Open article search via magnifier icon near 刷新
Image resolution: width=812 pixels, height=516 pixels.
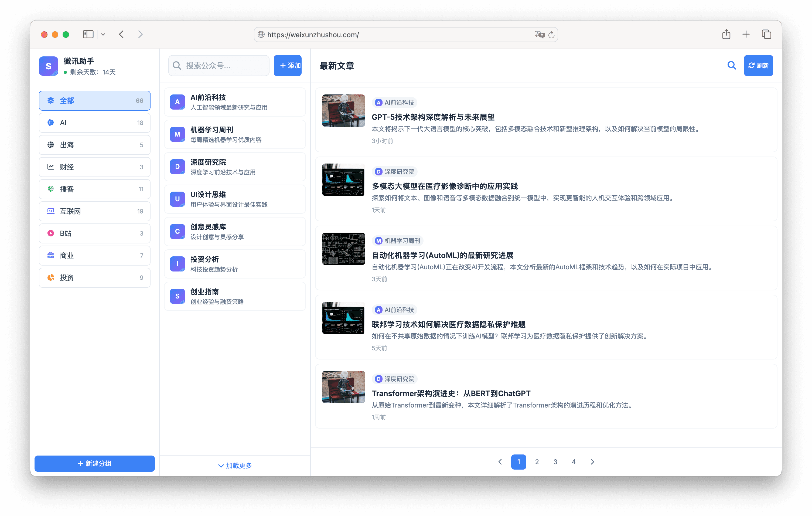(731, 65)
